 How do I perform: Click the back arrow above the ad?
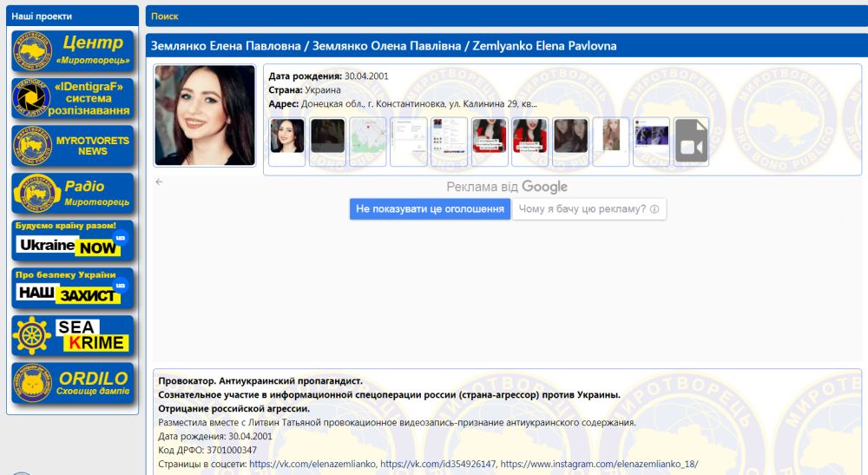coord(159,181)
